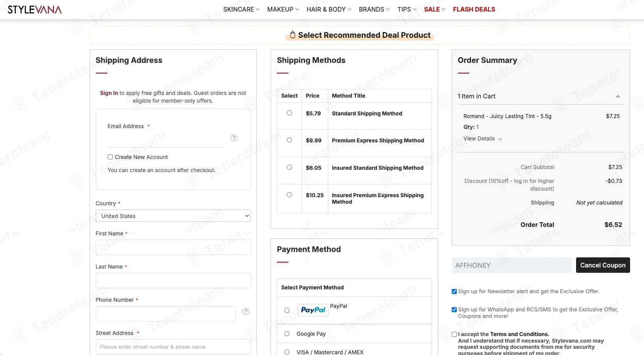
Task: Click the $5.79 shipping price
Action: [313, 113]
